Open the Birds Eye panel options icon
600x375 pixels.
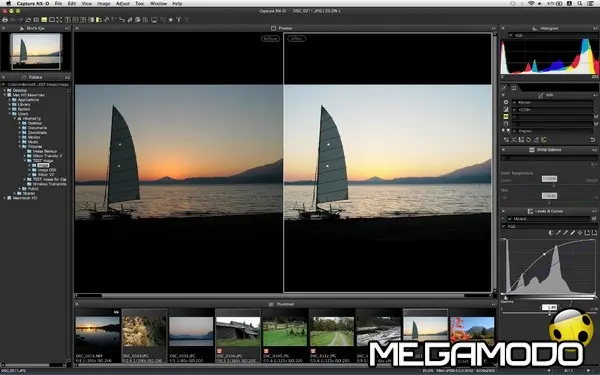[67, 28]
